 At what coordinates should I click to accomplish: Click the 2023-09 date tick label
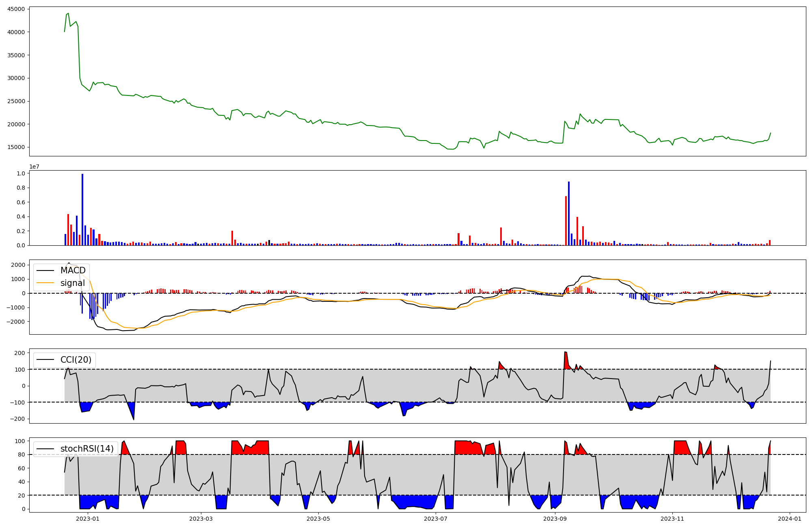[555, 519]
